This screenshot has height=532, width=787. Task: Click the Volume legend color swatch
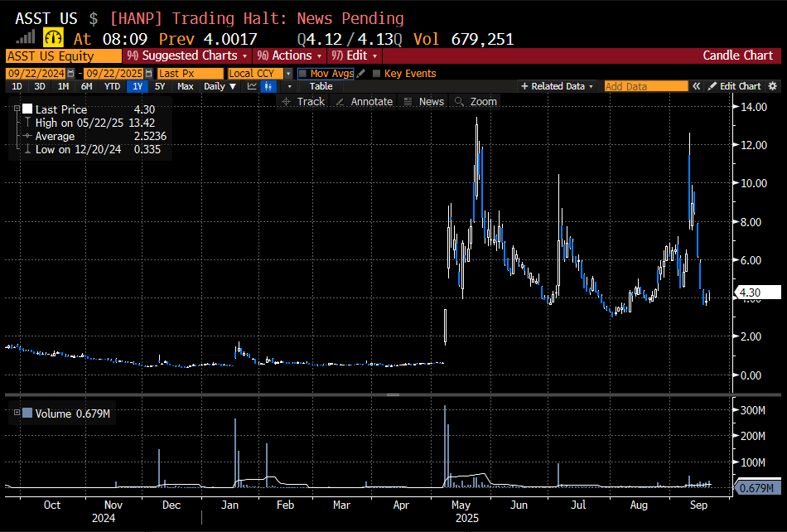pos(27,413)
